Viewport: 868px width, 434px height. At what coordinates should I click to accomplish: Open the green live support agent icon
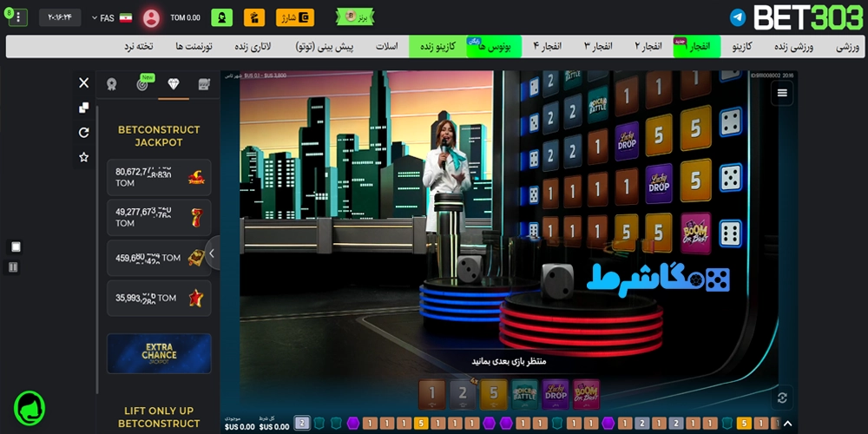click(221, 17)
